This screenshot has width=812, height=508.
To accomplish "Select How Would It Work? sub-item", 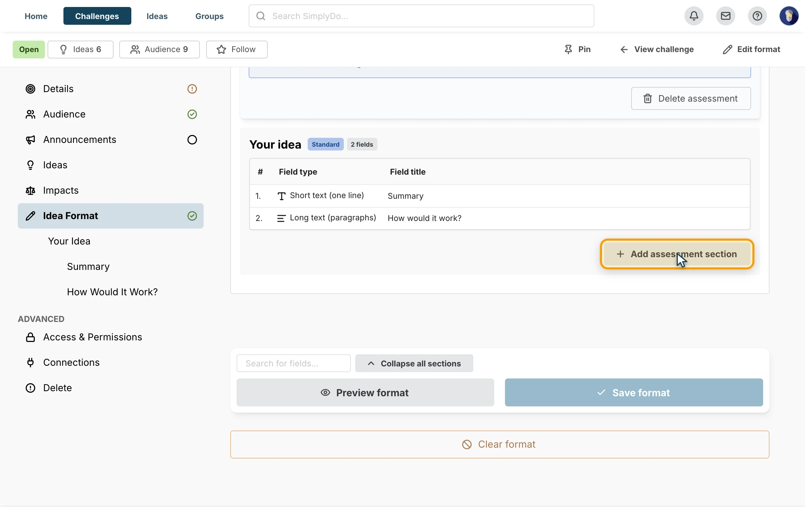I will pyautogui.click(x=112, y=292).
